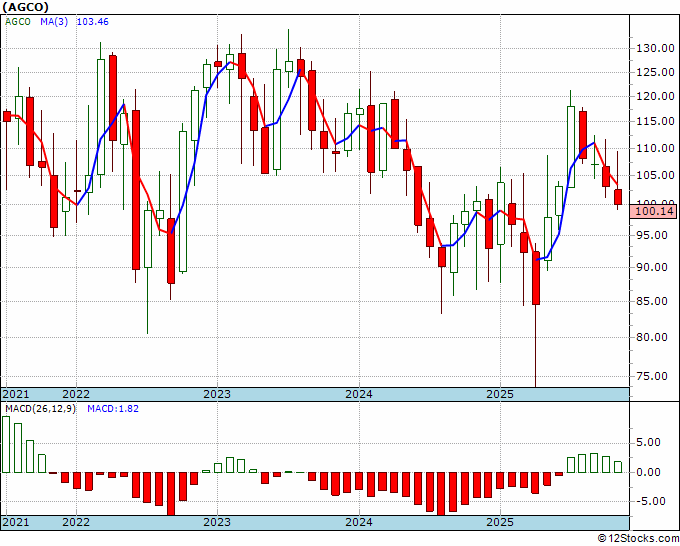Click the 125.00 price axis label
This screenshot has height=546, width=680.
pos(655,72)
